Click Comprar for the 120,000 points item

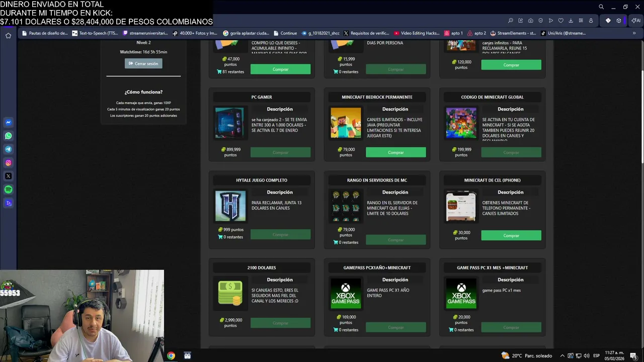coord(511,65)
